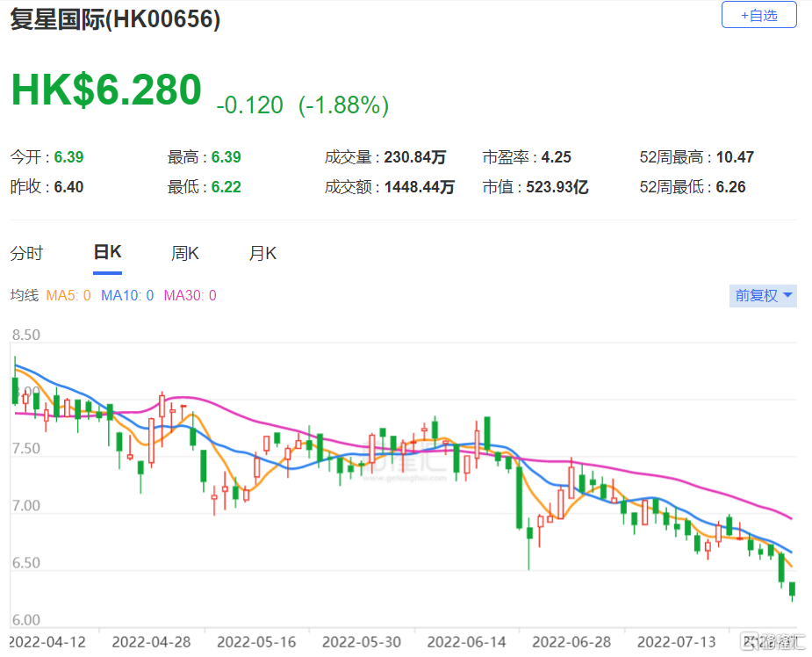Click the 2022-04-28 date axis label
The height and width of the screenshot is (657, 812).
[x=152, y=642]
